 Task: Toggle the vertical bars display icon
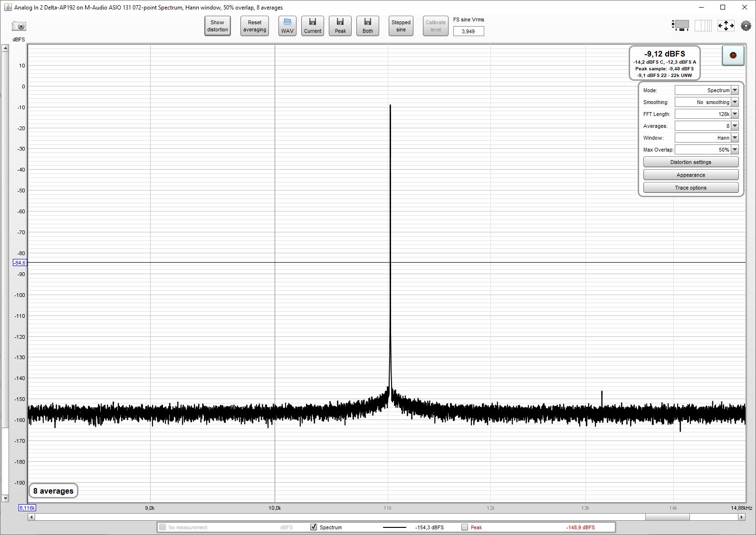click(x=703, y=26)
